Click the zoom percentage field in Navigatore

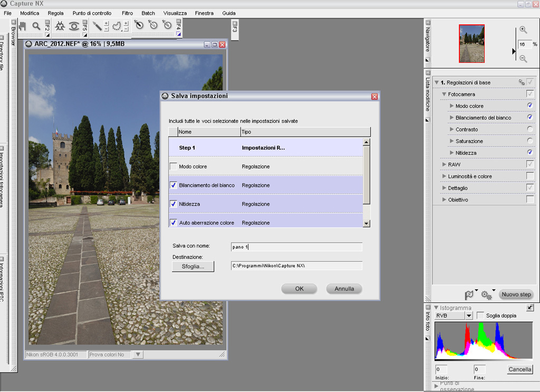[x=525, y=44]
